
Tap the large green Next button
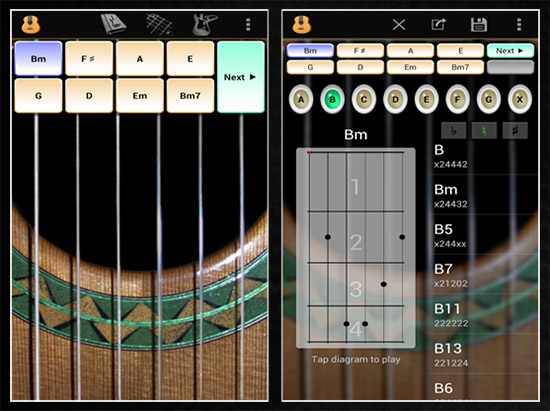[241, 77]
